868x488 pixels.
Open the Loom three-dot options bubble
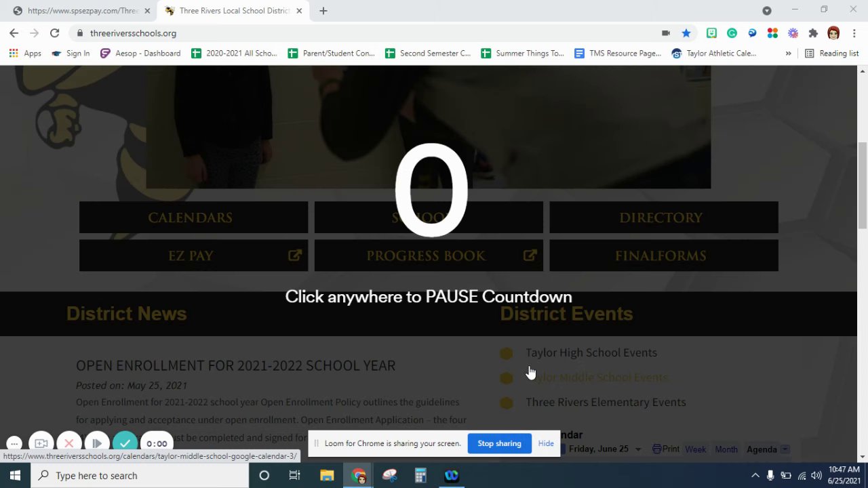[14, 443]
